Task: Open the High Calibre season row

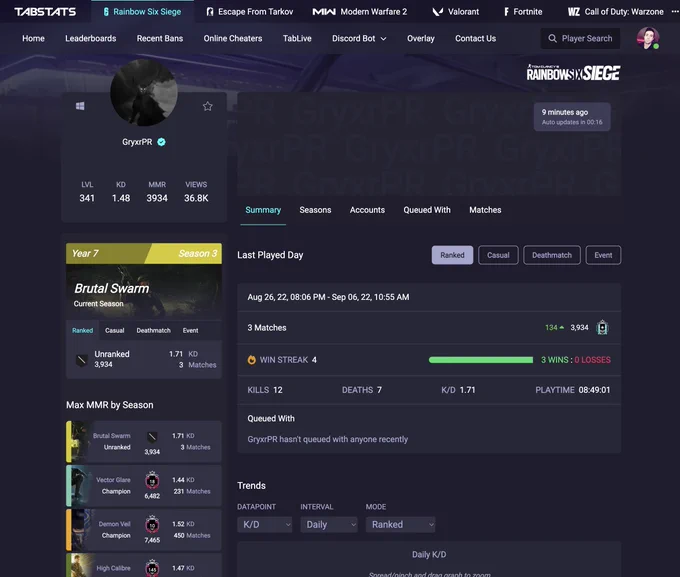Action: (144, 565)
